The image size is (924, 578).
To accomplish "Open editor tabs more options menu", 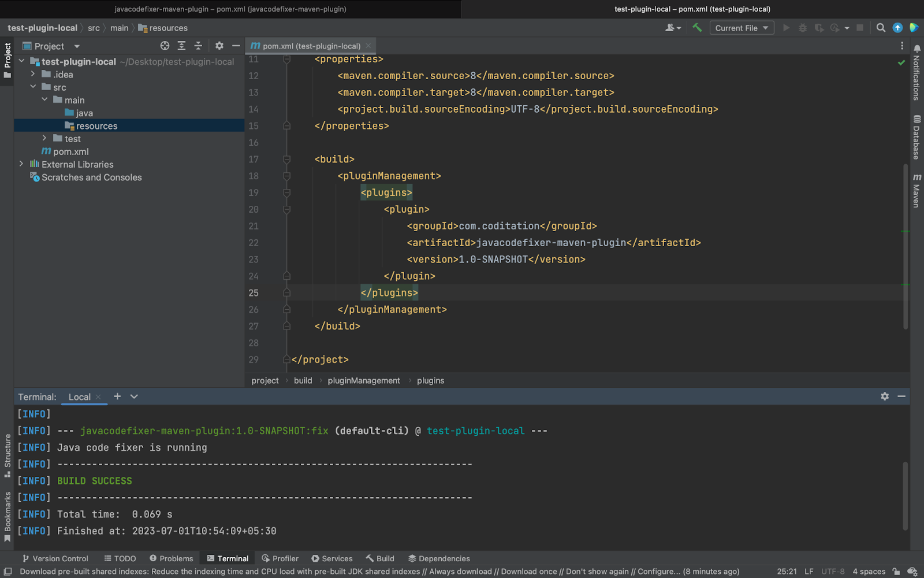I will [902, 46].
